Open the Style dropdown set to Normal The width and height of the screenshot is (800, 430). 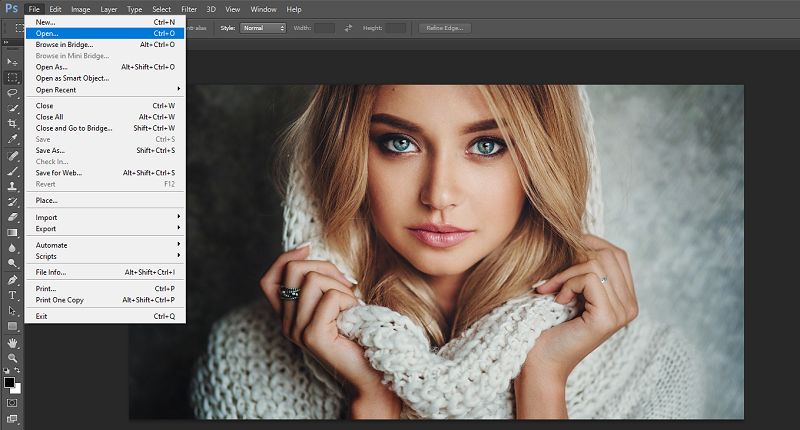click(263, 28)
